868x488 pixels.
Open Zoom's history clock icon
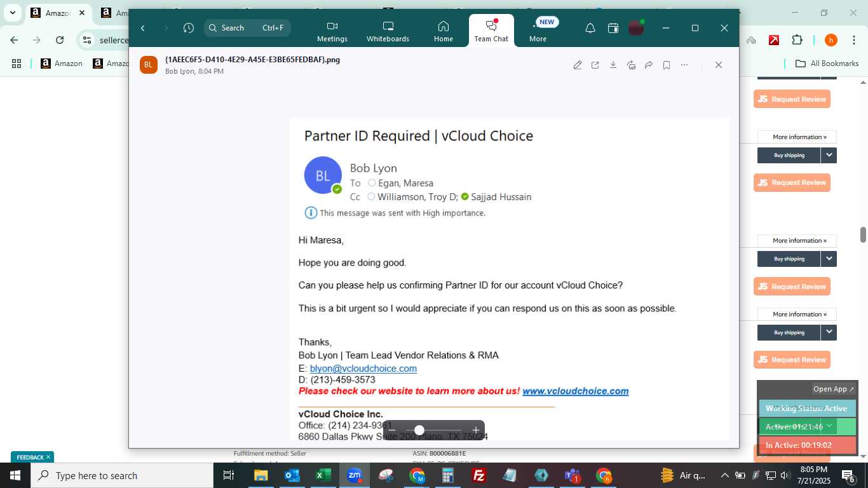[189, 28]
